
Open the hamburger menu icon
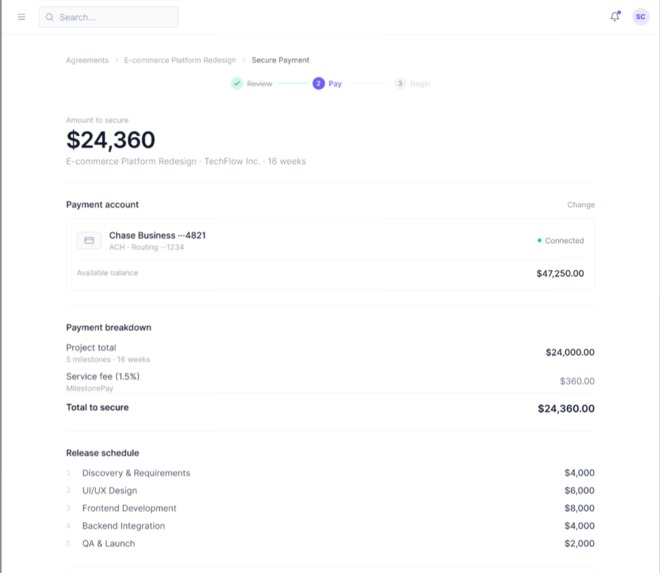(x=21, y=17)
